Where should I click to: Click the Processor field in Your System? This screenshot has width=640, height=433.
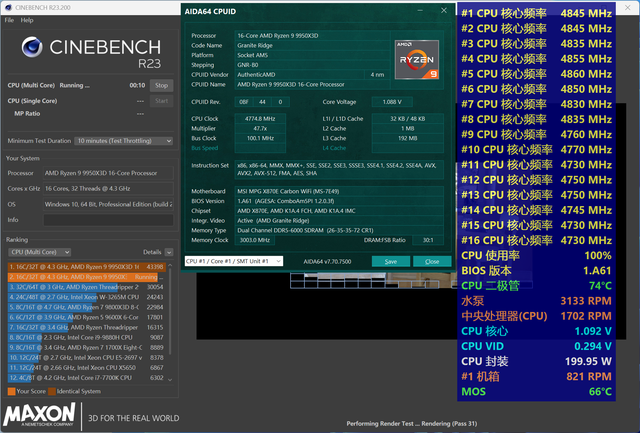click(108, 173)
